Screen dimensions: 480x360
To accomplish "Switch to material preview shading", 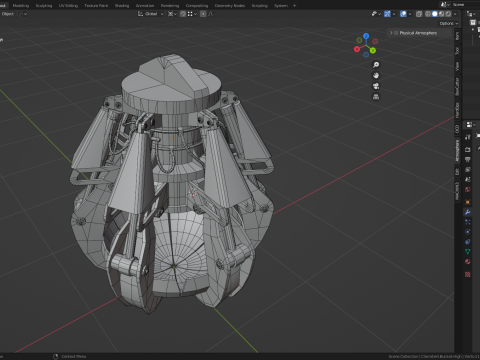I will pos(442,14).
